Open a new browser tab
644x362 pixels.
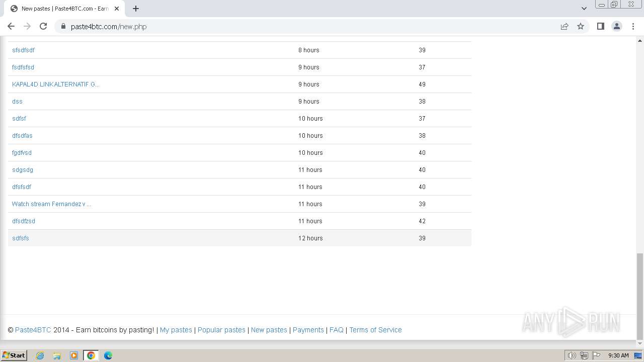[x=136, y=9]
